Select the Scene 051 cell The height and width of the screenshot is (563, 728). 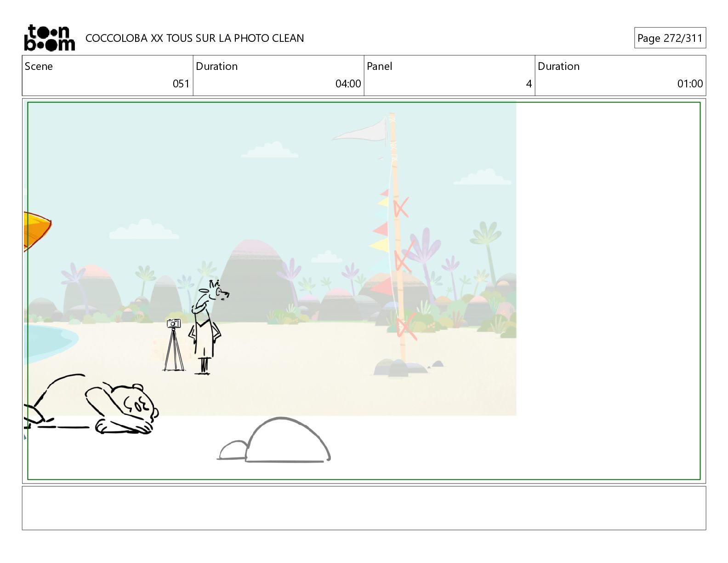(108, 75)
